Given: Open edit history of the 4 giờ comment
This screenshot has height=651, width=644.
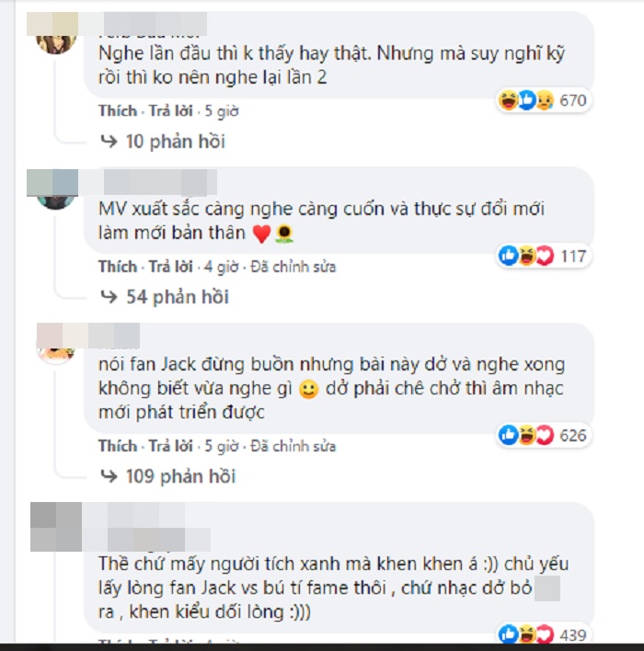Looking at the screenshot, I should [293, 267].
